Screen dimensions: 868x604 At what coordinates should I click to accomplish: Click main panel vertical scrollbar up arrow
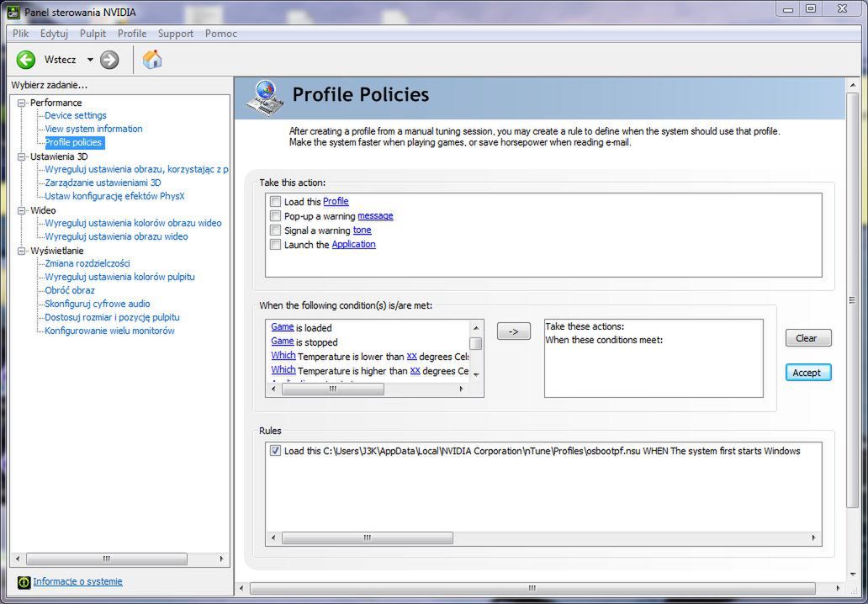(x=853, y=85)
